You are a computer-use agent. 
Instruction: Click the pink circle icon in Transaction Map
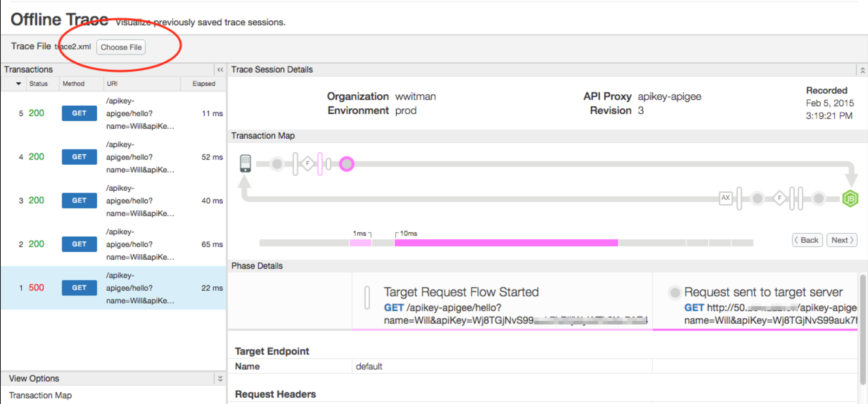pyautogui.click(x=346, y=164)
